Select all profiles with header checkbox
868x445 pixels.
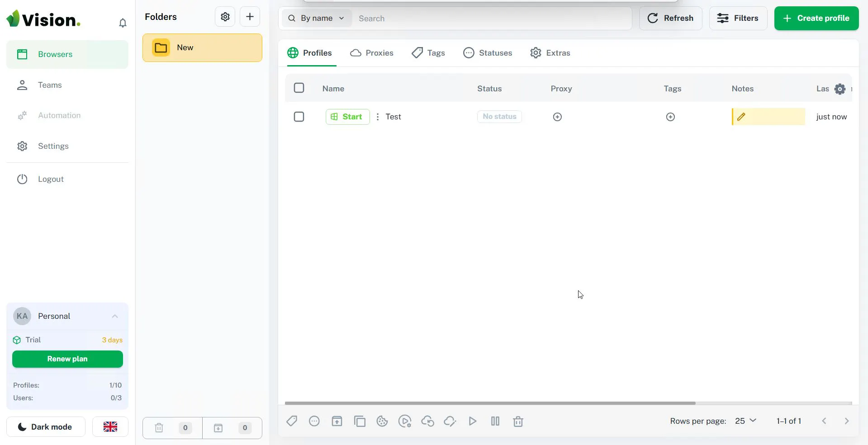[x=299, y=88]
